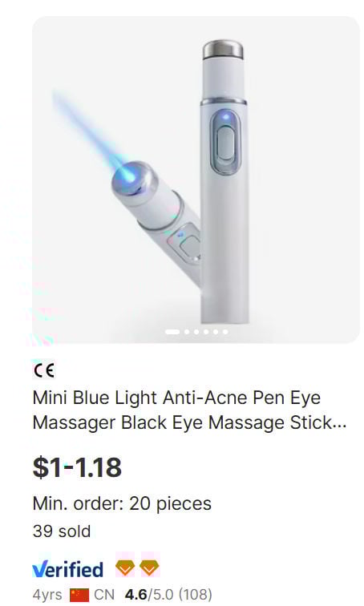
Task: Click the second gold diamond supplier icon
Action: [x=149, y=568]
